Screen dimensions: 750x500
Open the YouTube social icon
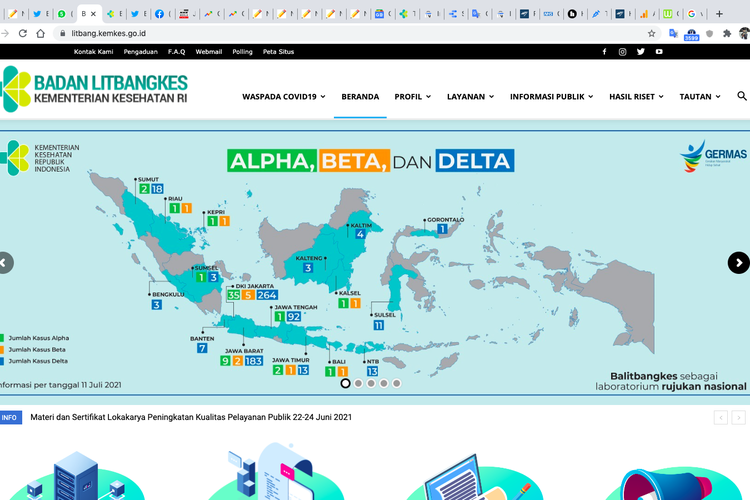(659, 51)
